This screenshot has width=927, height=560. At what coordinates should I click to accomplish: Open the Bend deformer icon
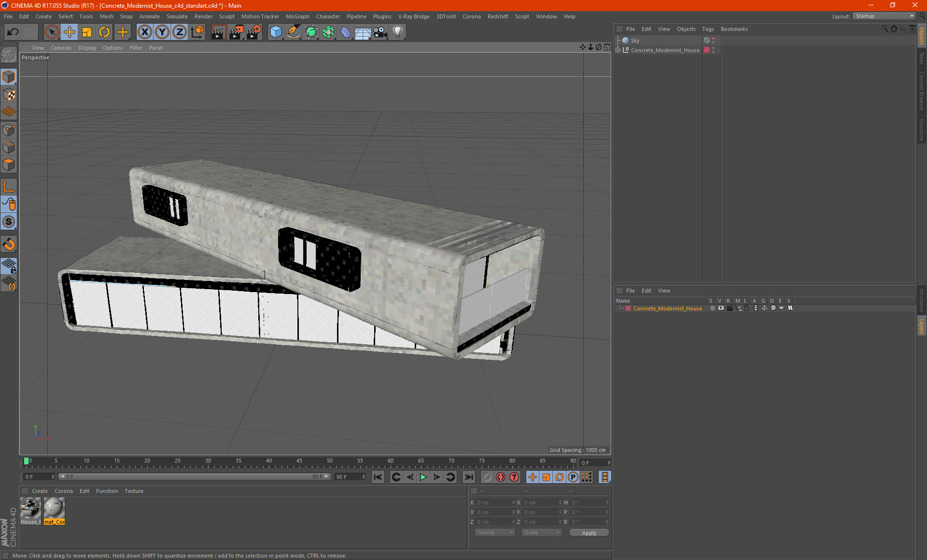click(x=346, y=32)
